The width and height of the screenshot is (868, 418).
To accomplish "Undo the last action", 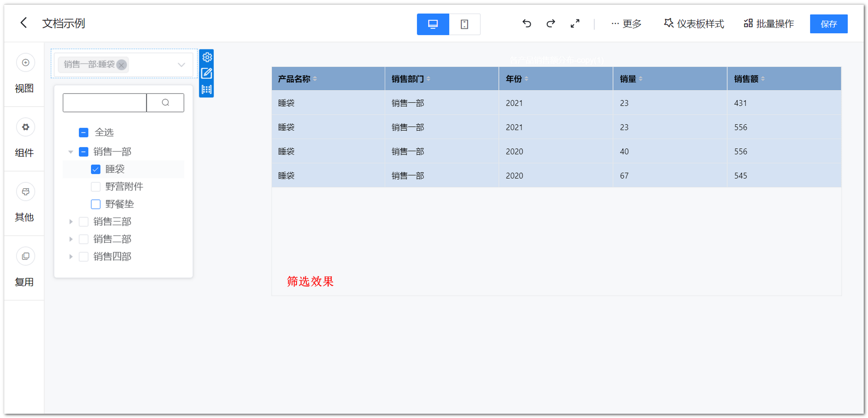I will pyautogui.click(x=527, y=24).
